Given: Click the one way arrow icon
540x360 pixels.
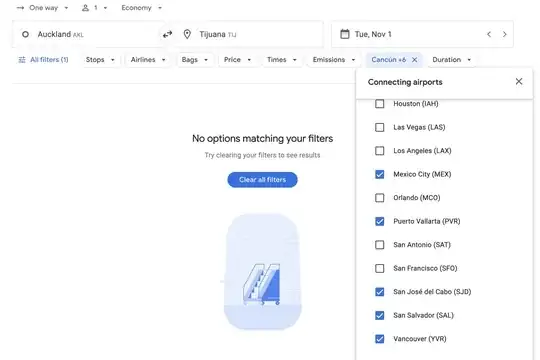Looking at the screenshot, I should tap(20, 8).
